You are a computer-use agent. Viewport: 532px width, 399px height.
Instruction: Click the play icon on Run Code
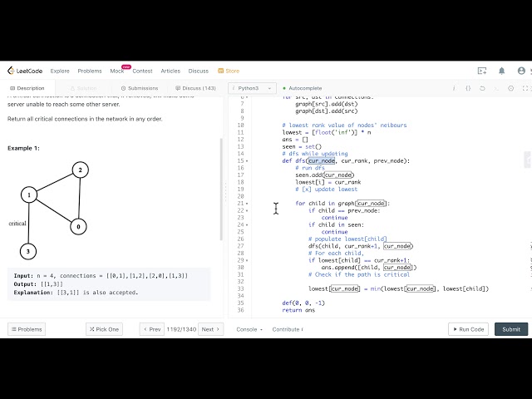tap(455, 329)
